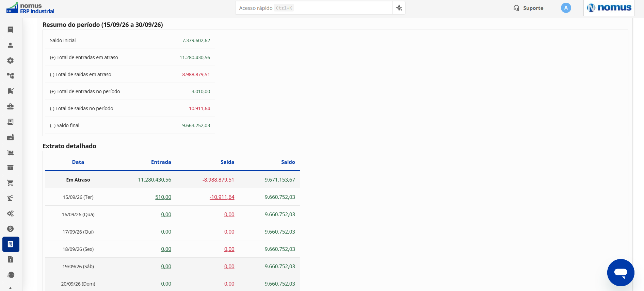This screenshot has height=291, width=644.
Task: Open the shopping cart sidebar icon
Action: point(11,183)
